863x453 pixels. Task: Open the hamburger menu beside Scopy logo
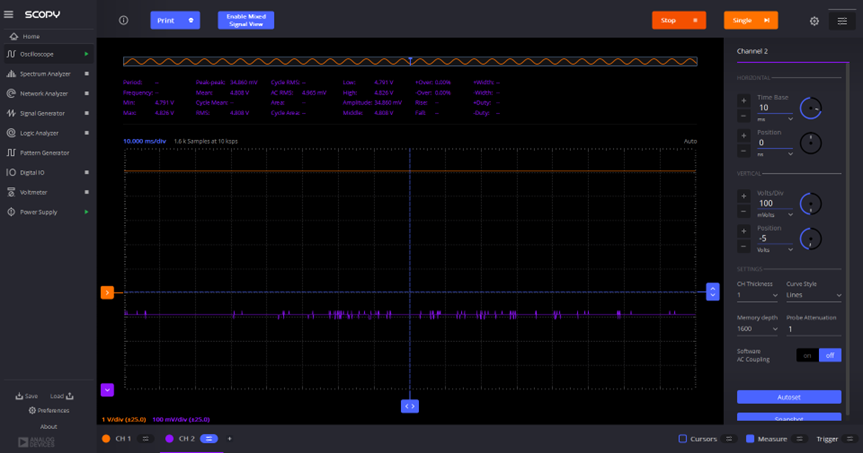pos(8,14)
